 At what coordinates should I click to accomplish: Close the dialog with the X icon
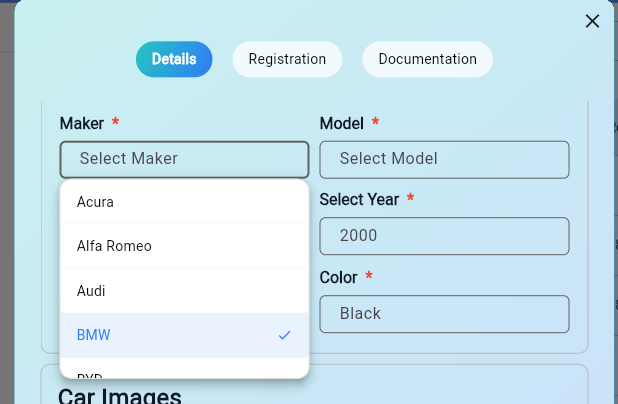(x=592, y=21)
